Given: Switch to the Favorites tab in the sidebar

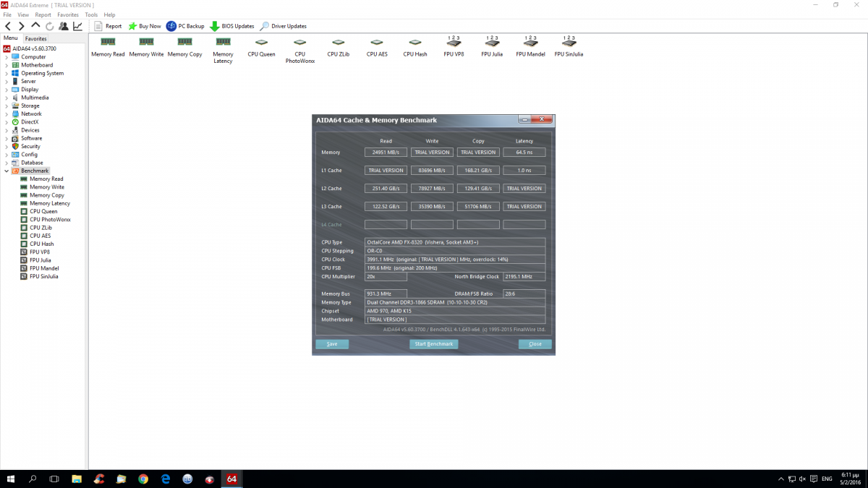Looking at the screenshot, I should (35, 38).
